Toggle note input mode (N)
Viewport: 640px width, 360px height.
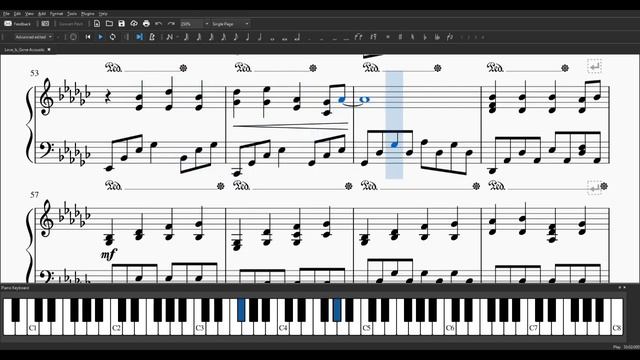170,37
